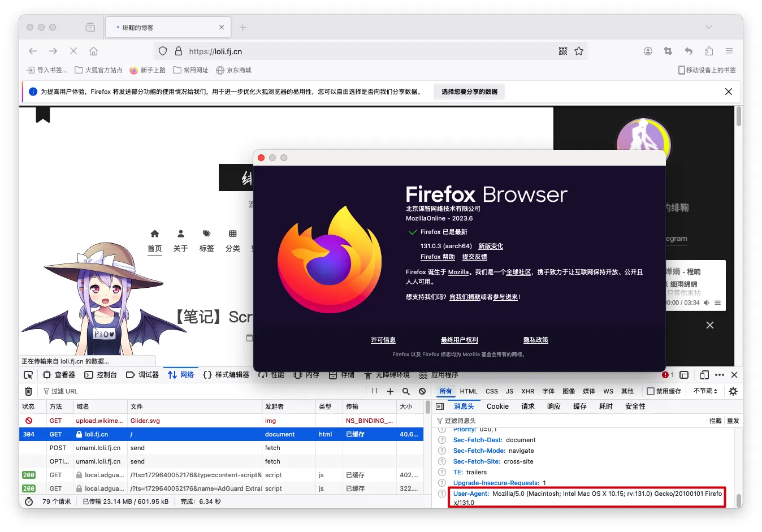Open the 最终用户权利 link
762x532 pixels.
[460, 340]
